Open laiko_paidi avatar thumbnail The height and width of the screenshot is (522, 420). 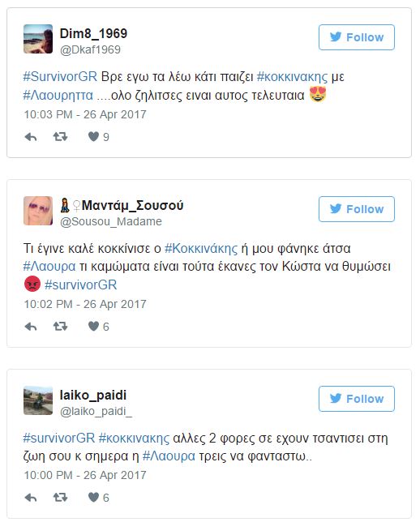point(38,400)
